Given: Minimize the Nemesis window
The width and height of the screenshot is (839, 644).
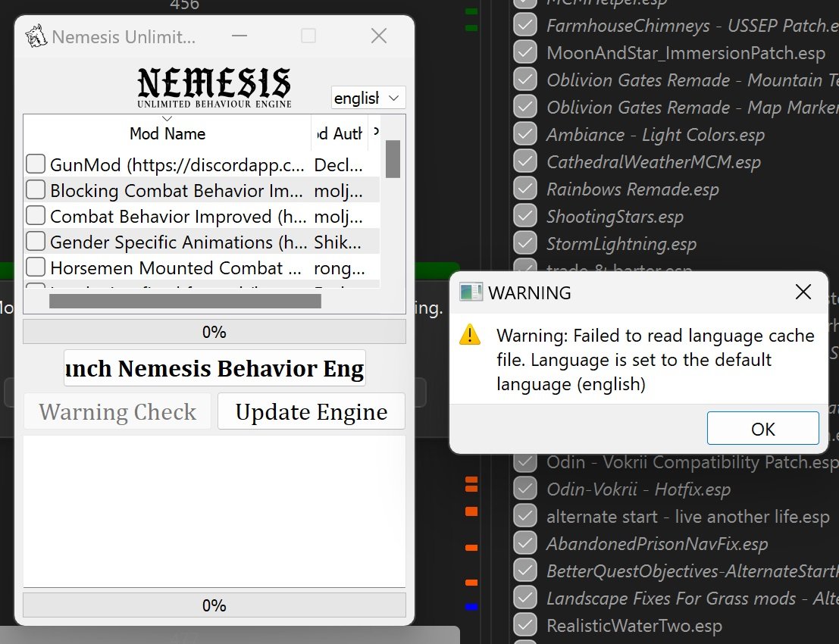Looking at the screenshot, I should point(239,36).
